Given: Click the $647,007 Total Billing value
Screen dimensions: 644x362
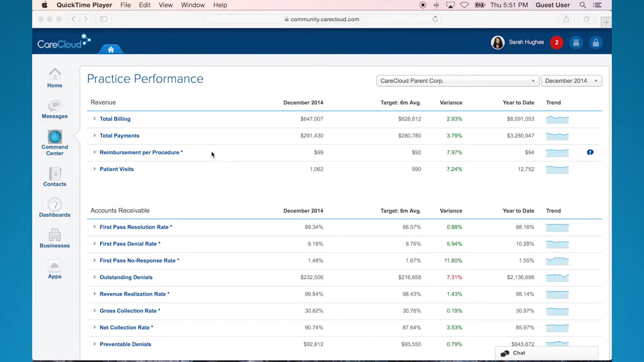Looking at the screenshot, I should pyautogui.click(x=312, y=119).
